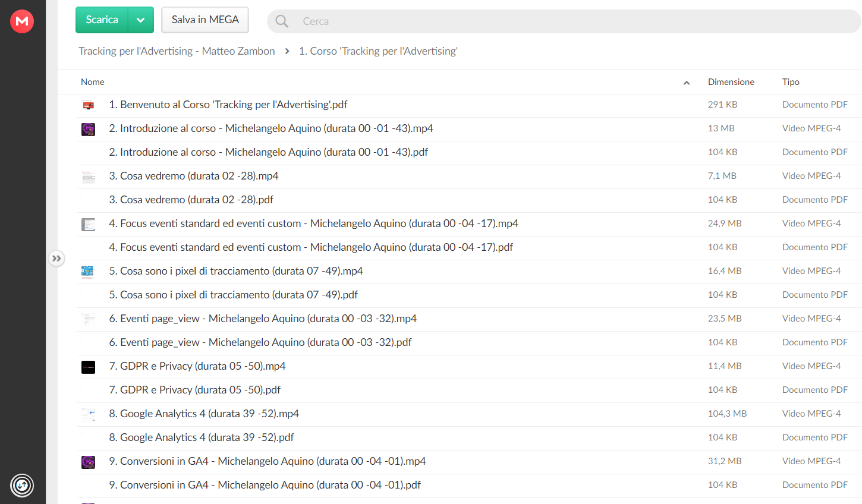Image resolution: width=862 pixels, height=504 pixels.
Task: Click thumbnail of 5. Cosa sono i pixel mp4
Action: (88, 272)
